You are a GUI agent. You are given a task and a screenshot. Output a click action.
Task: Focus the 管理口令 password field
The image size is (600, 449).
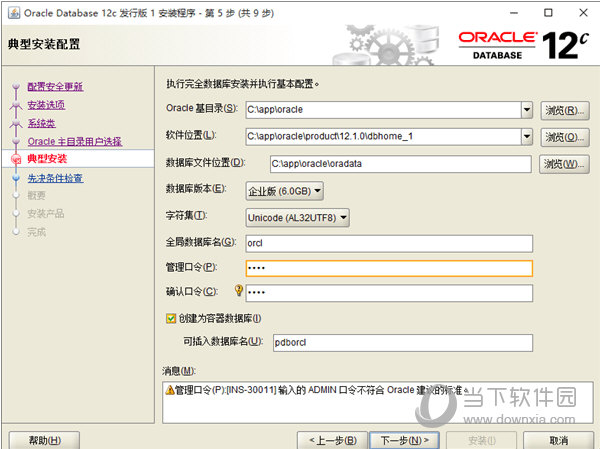point(389,268)
